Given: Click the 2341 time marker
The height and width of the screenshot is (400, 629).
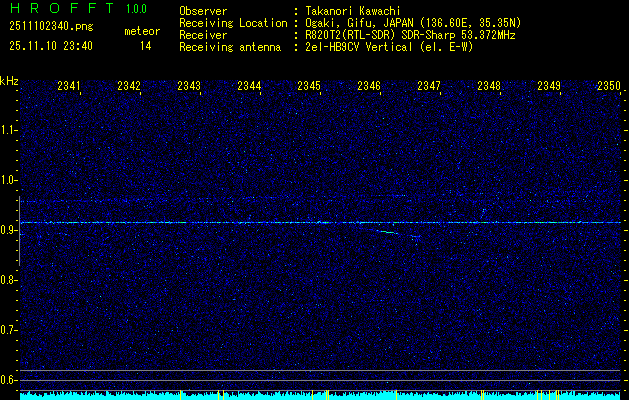Looking at the screenshot, I should point(69,87).
